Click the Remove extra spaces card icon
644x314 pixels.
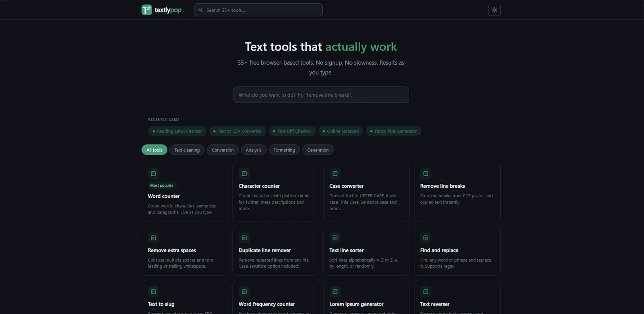pyautogui.click(x=153, y=238)
